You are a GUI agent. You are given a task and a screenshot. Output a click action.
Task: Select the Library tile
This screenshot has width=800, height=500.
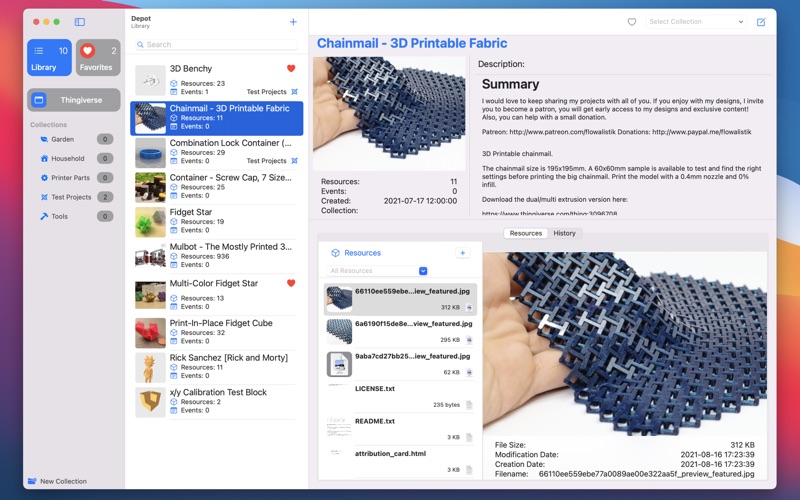click(x=49, y=58)
